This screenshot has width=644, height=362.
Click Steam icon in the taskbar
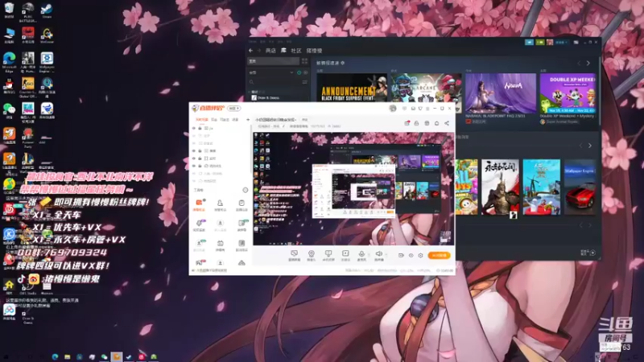pyautogui.click(x=129, y=356)
